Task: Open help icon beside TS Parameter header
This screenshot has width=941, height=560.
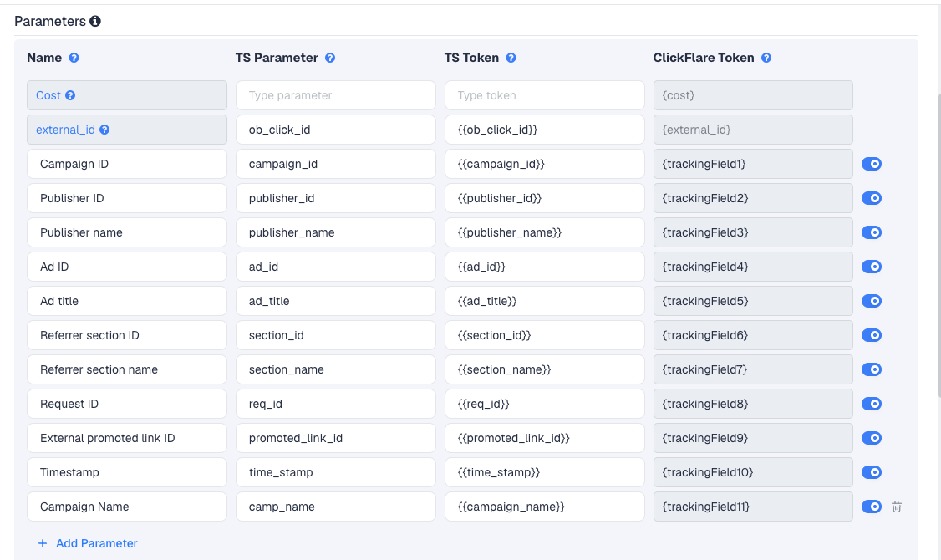Action: 330,58
